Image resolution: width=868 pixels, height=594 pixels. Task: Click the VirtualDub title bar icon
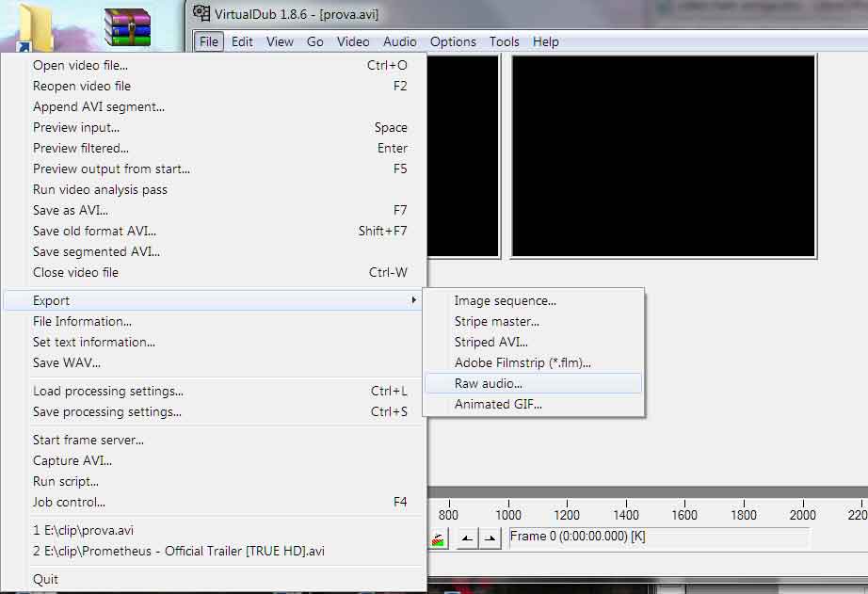point(201,13)
